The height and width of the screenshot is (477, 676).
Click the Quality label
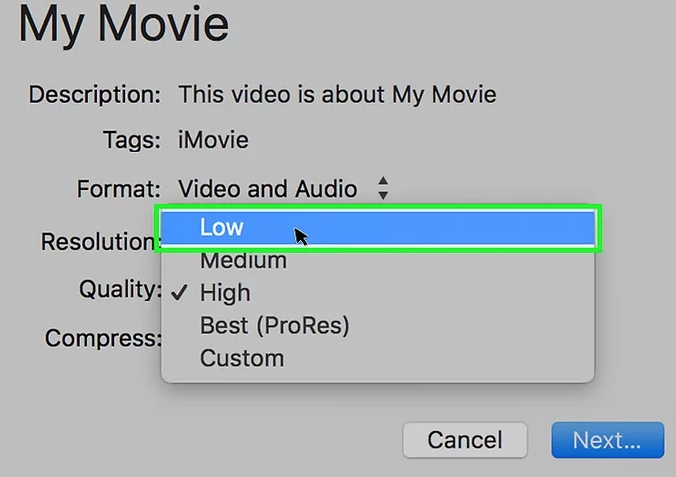tap(120, 290)
